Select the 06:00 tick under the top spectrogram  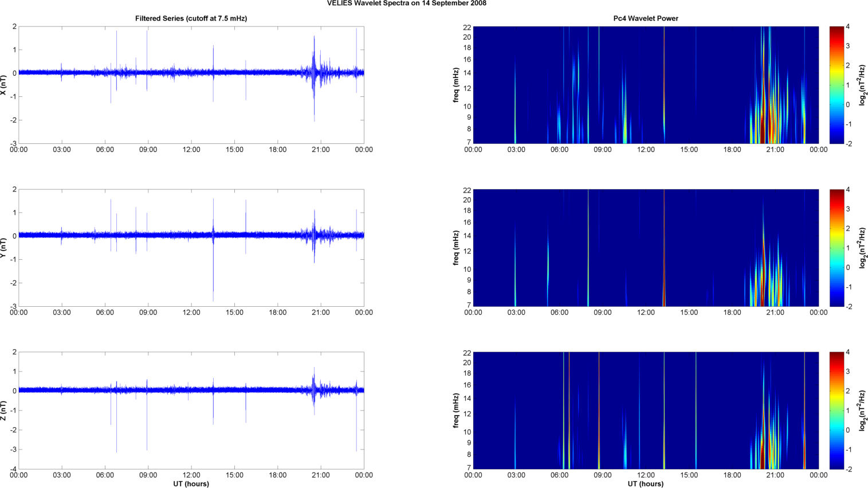pos(559,150)
